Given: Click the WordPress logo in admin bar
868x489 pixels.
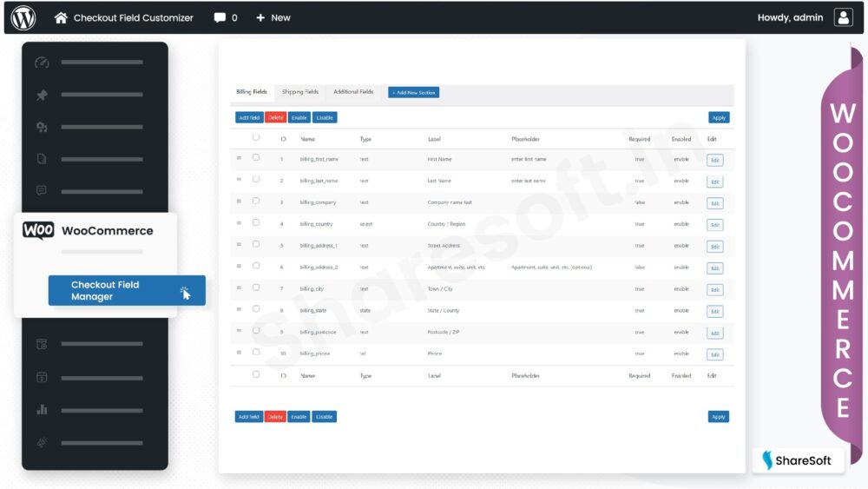Looking at the screenshot, I should click(23, 17).
